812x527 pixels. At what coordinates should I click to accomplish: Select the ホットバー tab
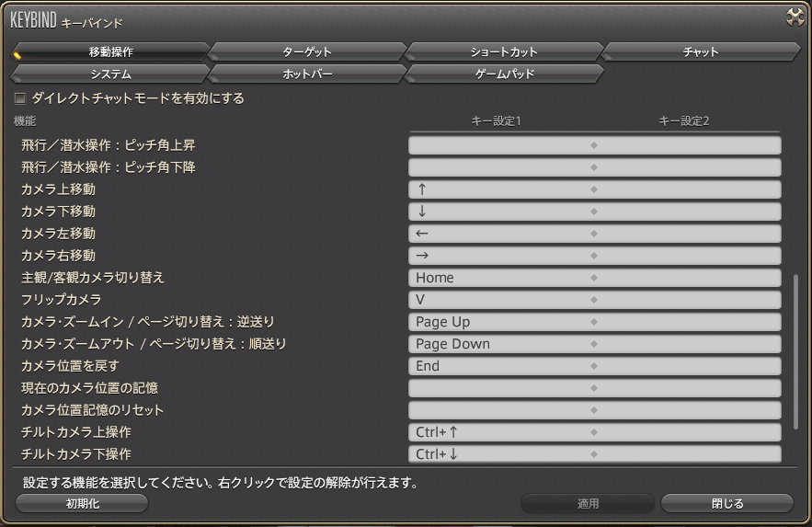click(307, 74)
